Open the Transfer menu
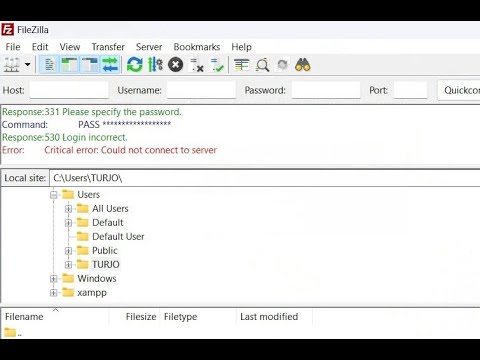Image resolution: width=480 pixels, height=360 pixels. click(108, 47)
